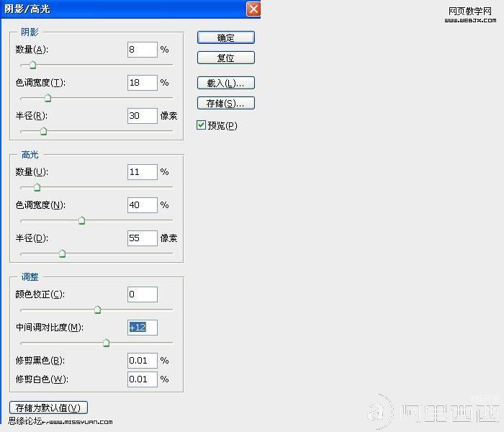
Task: Click the highlights 半径(D) slider handle
Action: [x=63, y=253]
